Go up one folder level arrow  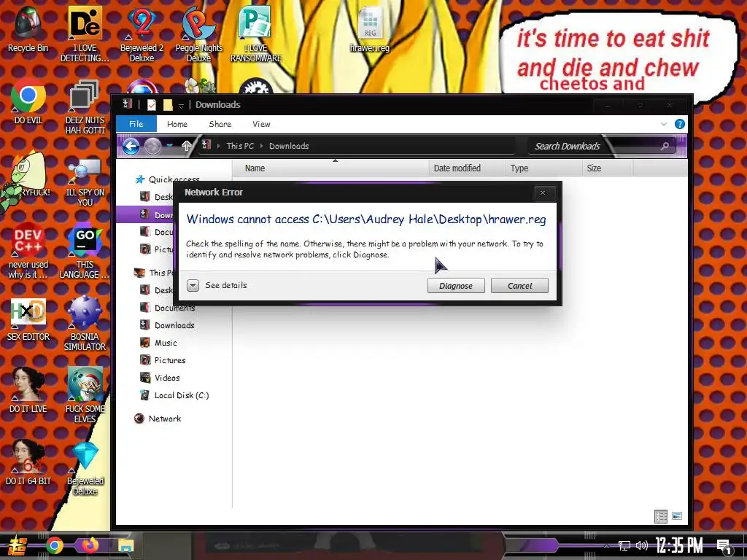[x=186, y=146]
